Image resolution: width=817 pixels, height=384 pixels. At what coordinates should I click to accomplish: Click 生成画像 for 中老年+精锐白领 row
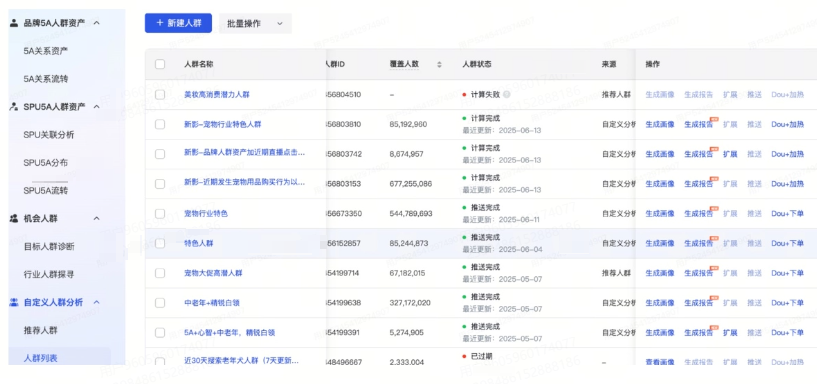click(660, 303)
